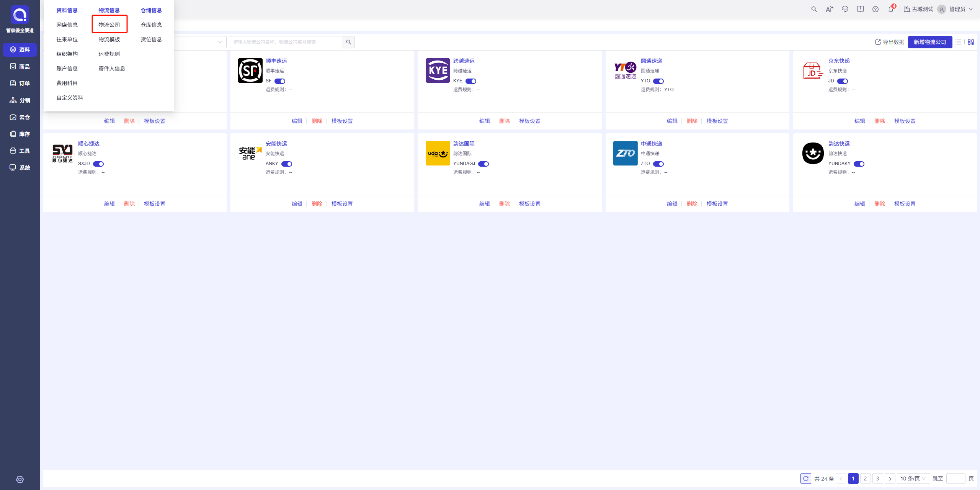Viewport: 980px width, 490px height.
Task: Open notifications bell icon
Action: pyautogui.click(x=891, y=9)
